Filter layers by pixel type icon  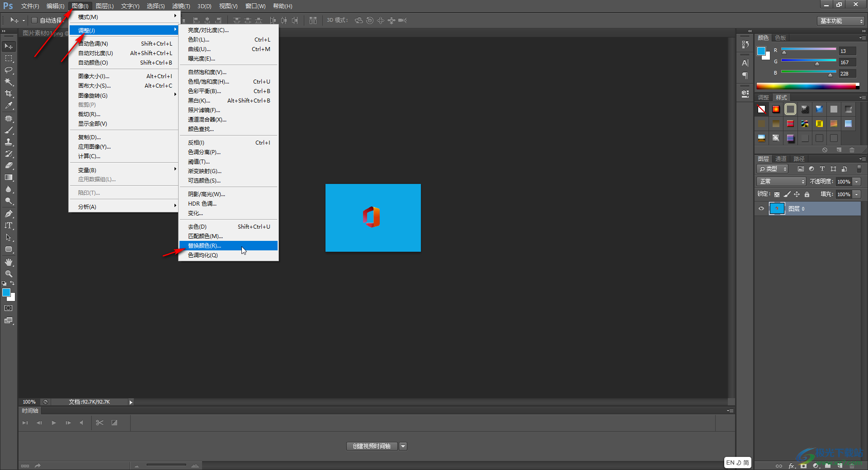[801, 169]
